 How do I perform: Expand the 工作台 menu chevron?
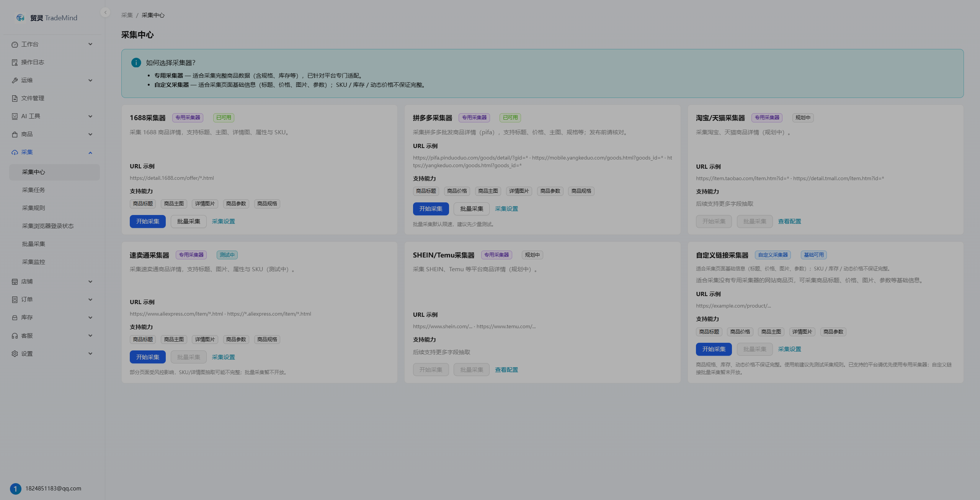pos(90,44)
